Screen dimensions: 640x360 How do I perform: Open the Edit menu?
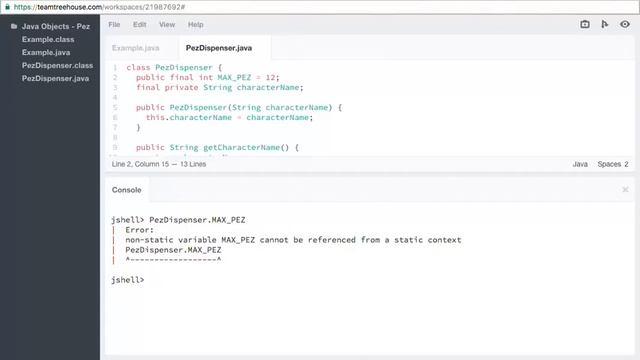click(139, 24)
